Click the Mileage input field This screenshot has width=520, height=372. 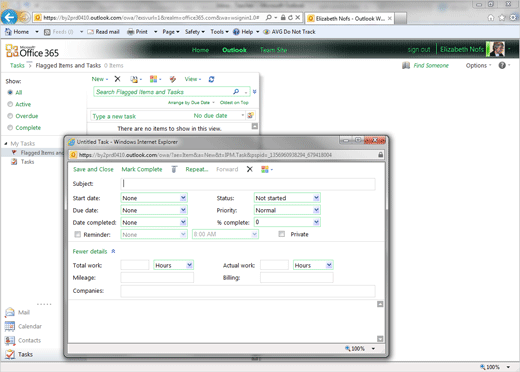click(157, 277)
